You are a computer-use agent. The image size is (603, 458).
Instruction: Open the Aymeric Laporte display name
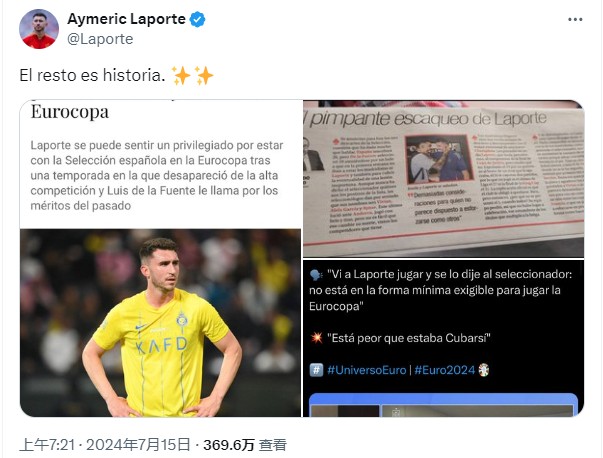pos(127,19)
